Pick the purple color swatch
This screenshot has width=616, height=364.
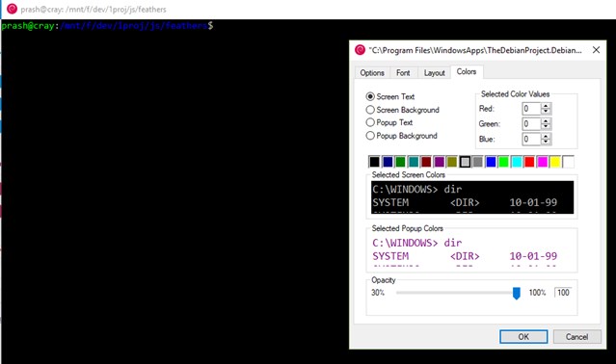tap(440, 162)
